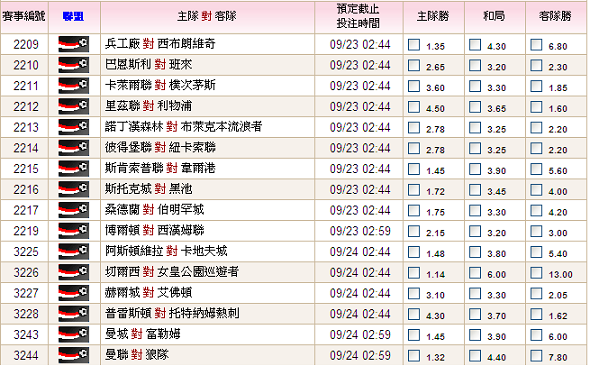The height and width of the screenshot is (366, 590).
Task: Tick draw 4.40 checkbox for match 3244
Action: [x=475, y=355]
